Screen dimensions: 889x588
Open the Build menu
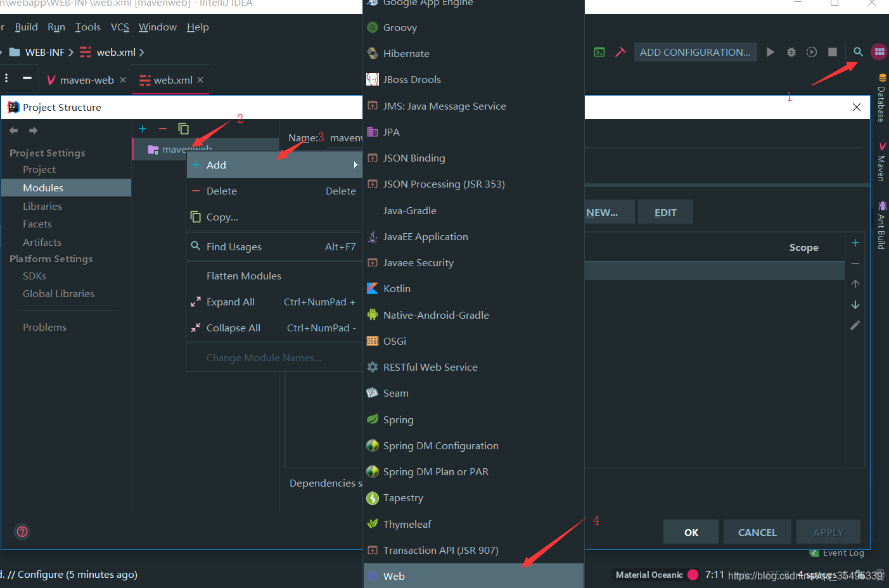[26, 27]
